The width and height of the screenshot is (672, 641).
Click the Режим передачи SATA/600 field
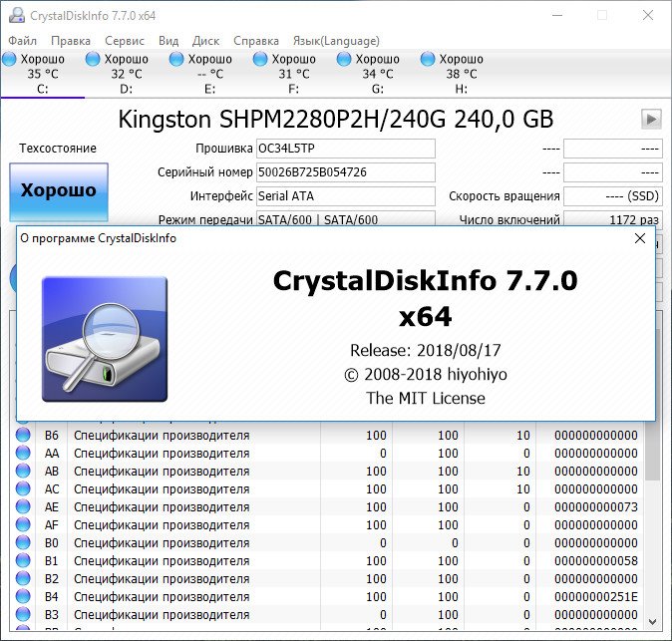pyautogui.click(x=346, y=219)
